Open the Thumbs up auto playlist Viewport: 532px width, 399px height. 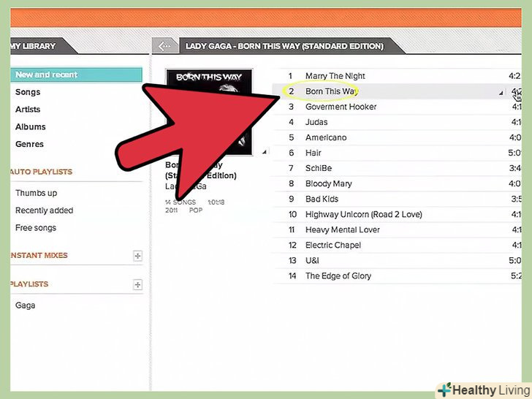point(36,193)
